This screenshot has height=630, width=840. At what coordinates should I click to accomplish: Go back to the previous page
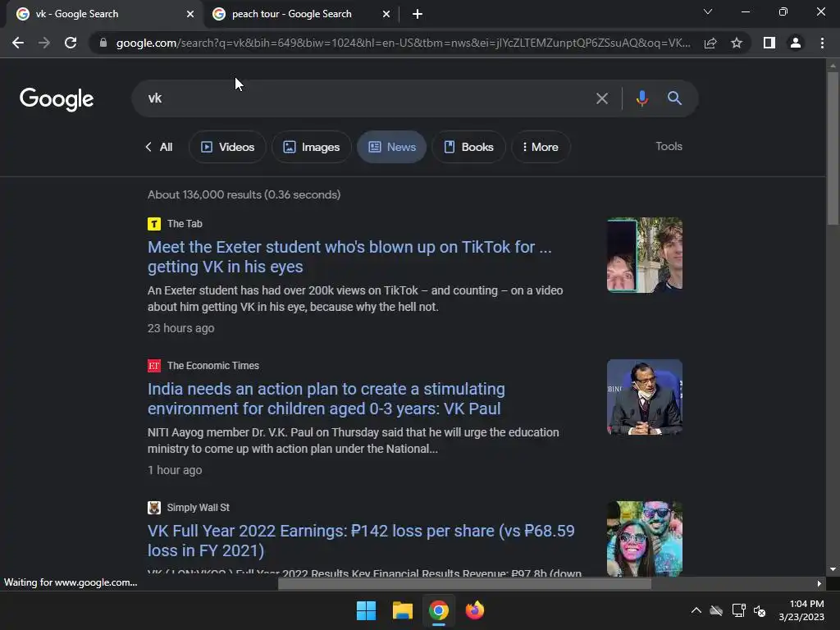click(18, 43)
